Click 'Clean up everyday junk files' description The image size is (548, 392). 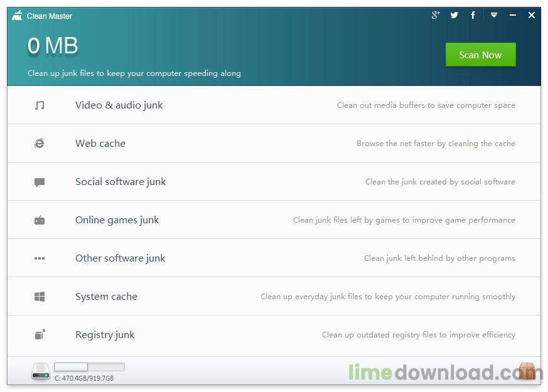(x=388, y=297)
